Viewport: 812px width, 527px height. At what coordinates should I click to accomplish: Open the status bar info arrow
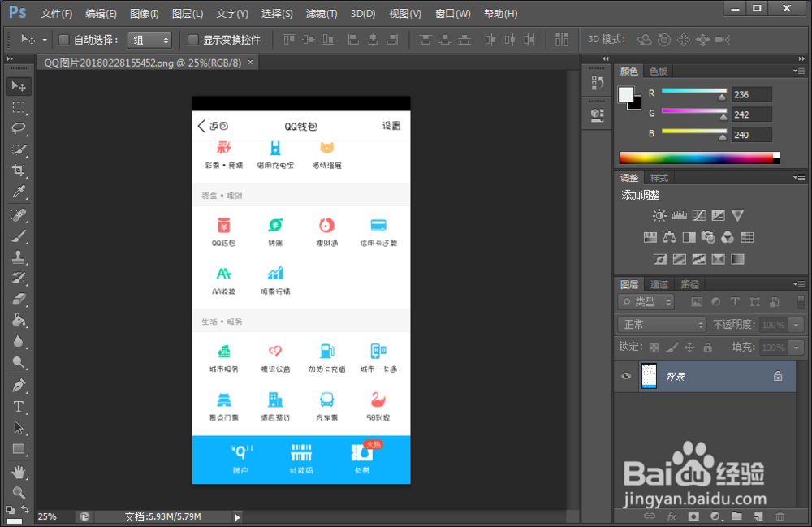pyautogui.click(x=237, y=516)
